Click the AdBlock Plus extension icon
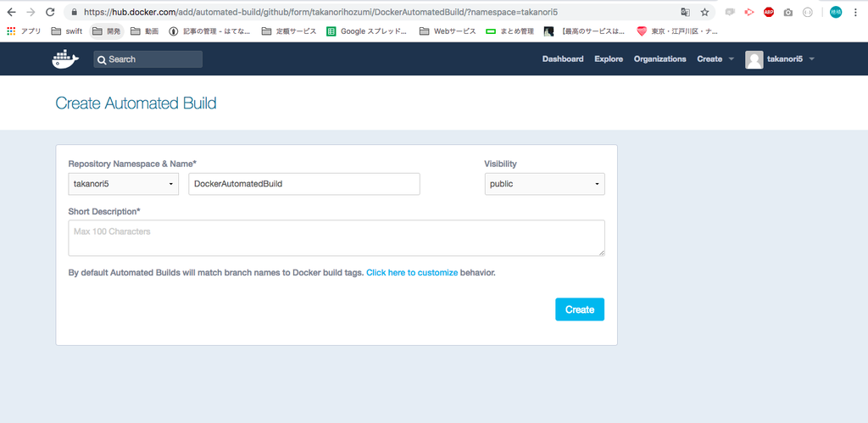The image size is (868, 423). point(768,12)
